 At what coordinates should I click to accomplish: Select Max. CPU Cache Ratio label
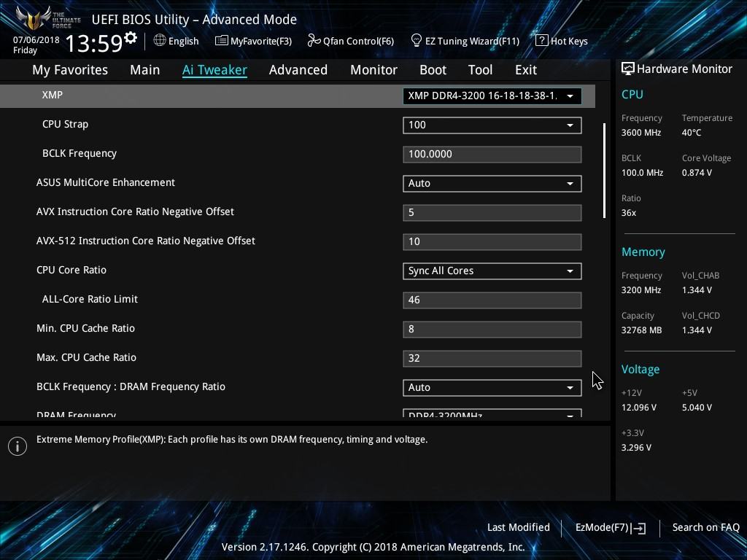click(86, 357)
